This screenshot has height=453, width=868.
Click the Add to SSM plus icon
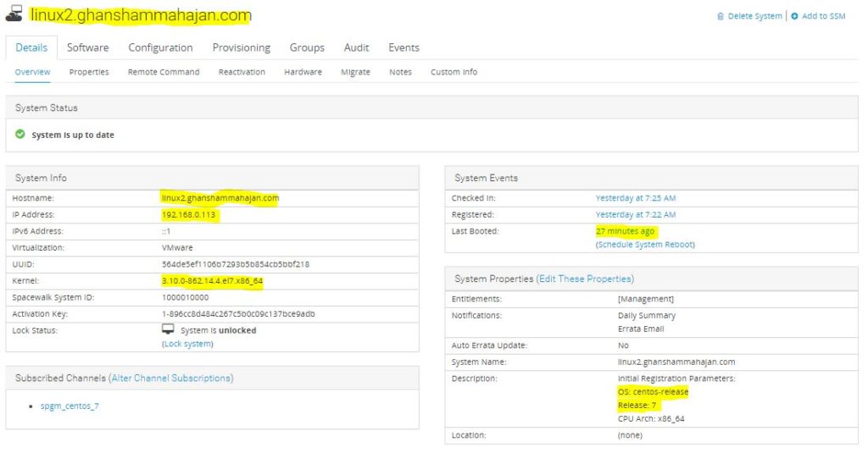pos(794,16)
